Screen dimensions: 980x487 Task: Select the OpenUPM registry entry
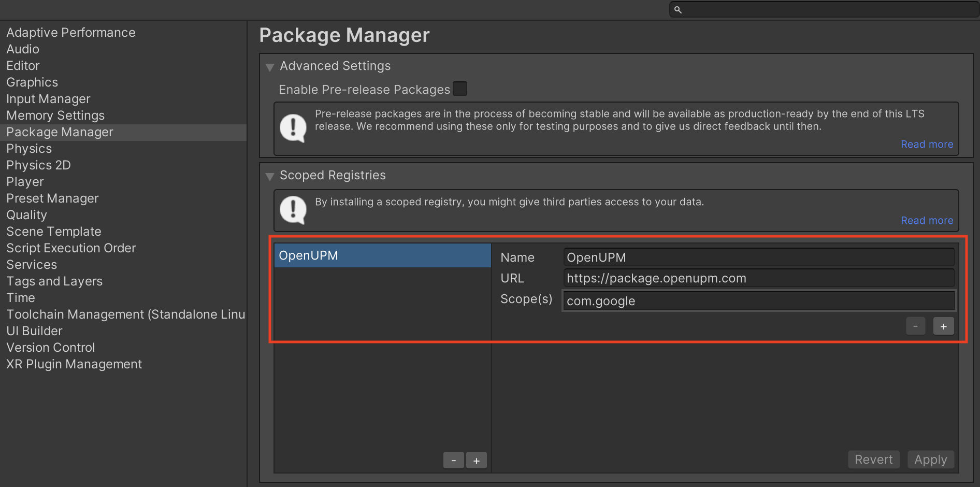[382, 255]
